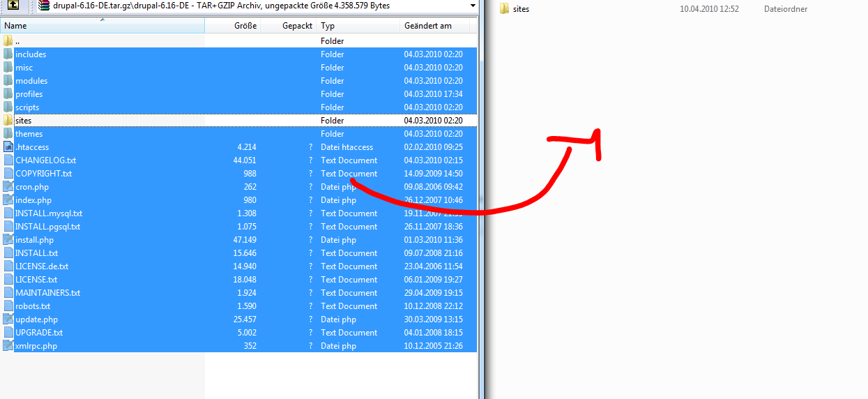Image resolution: width=868 pixels, height=399 pixels.
Task: Click the go up one level button
Action: point(13,6)
